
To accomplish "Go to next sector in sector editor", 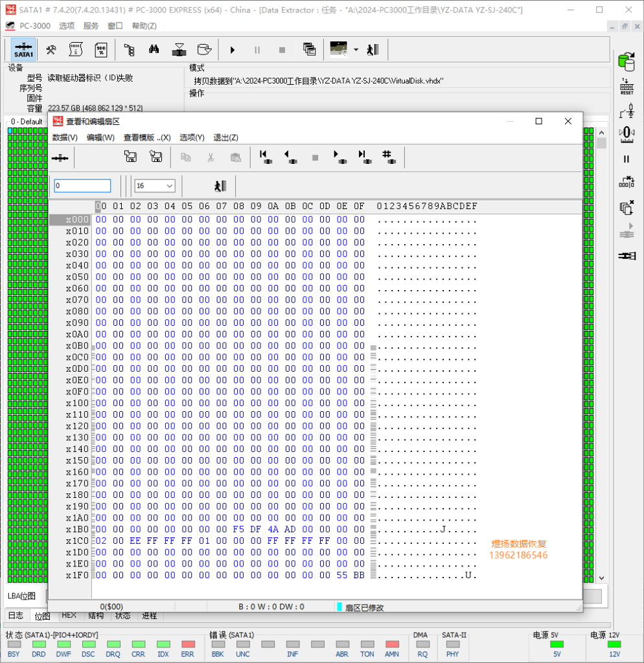I will pyautogui.click(x=339, y=157).
